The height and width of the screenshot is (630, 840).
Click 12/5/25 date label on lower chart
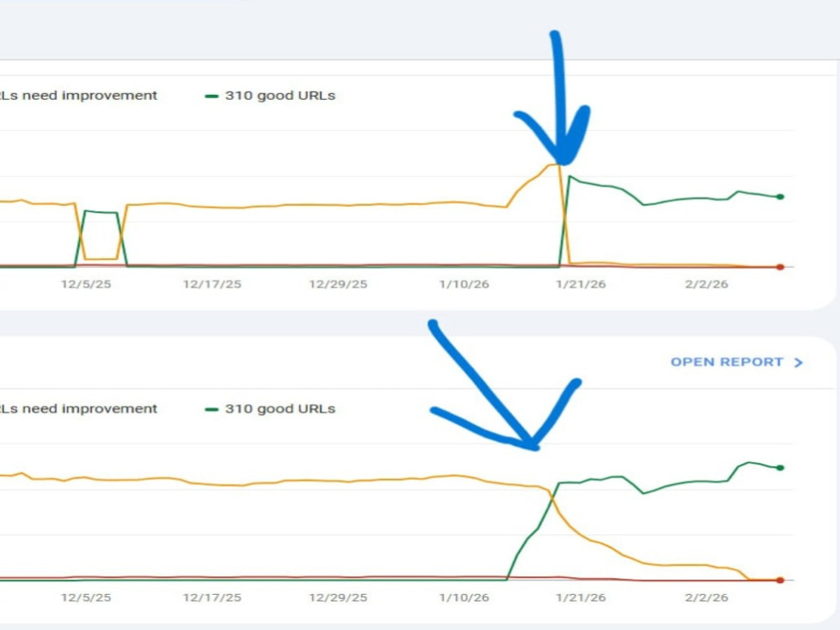(87, 597)
